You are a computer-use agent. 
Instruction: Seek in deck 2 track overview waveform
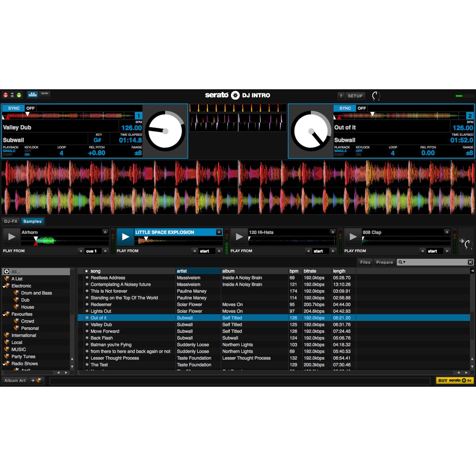pyautogui.click(x=400, y=116)
